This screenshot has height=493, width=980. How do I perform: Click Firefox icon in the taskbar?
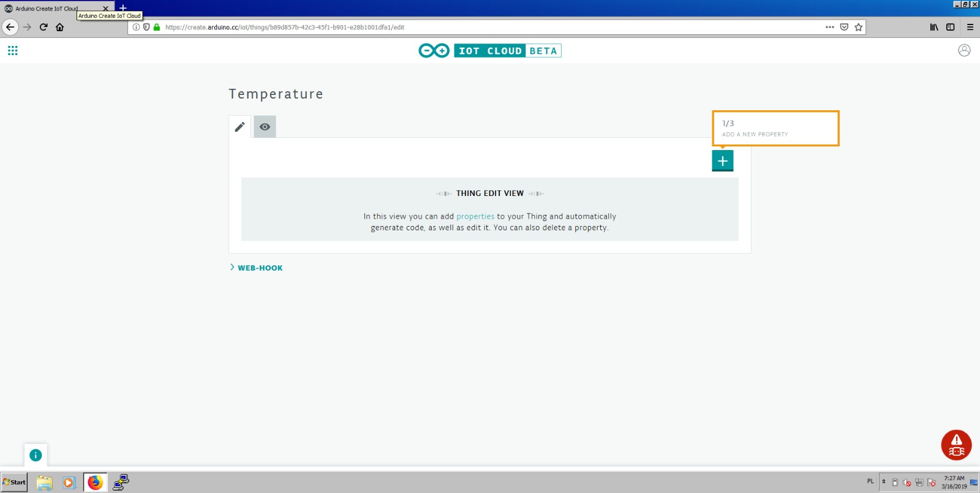(95, 483)
